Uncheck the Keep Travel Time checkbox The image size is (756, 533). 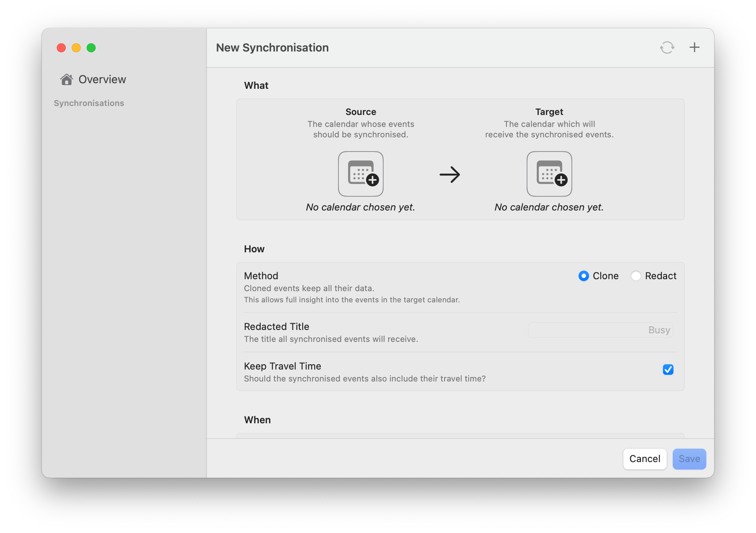pyautogui.click(x=668, y=370)
